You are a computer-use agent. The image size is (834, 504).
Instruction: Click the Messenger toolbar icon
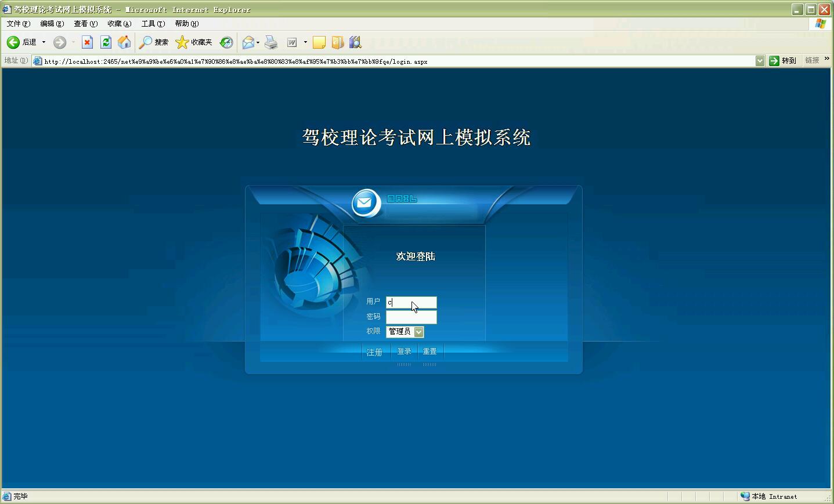pyautogui.click(x=355, y=42)
